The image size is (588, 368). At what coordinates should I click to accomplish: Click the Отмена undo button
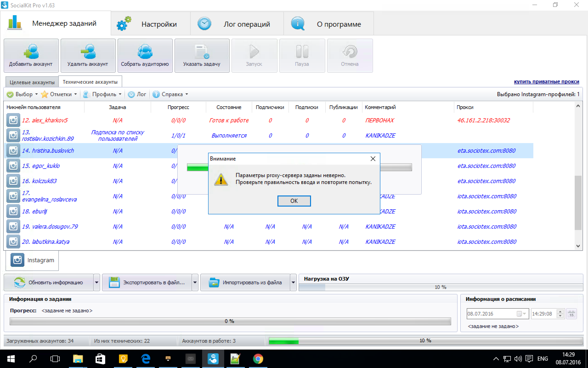[350, 55]
